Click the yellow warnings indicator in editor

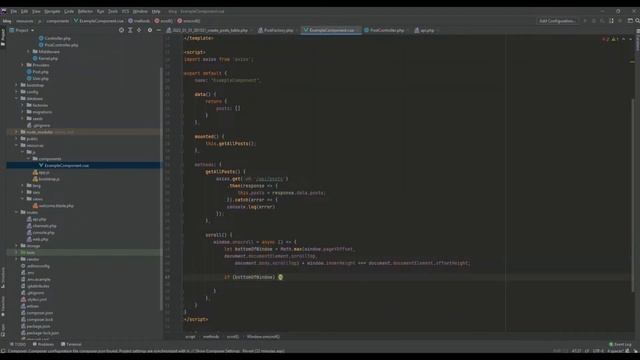click(615, 39)
